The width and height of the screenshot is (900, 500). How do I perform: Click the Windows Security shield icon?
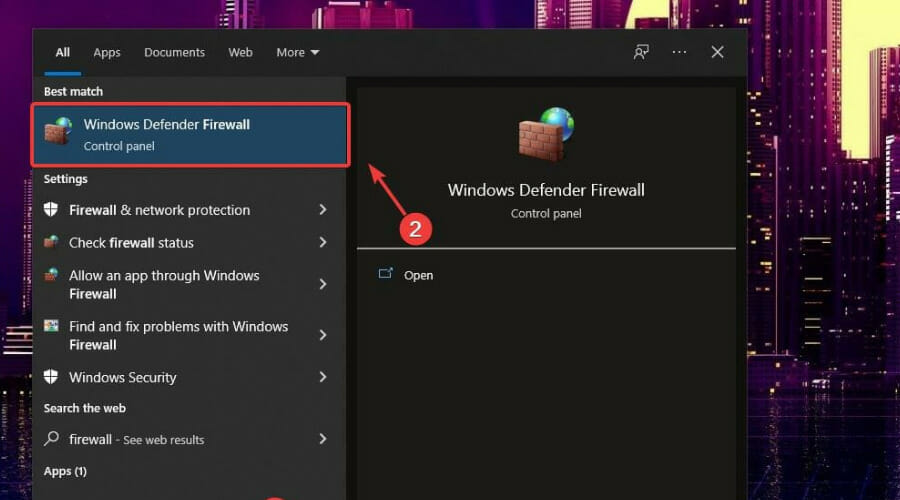pos(51,377)
